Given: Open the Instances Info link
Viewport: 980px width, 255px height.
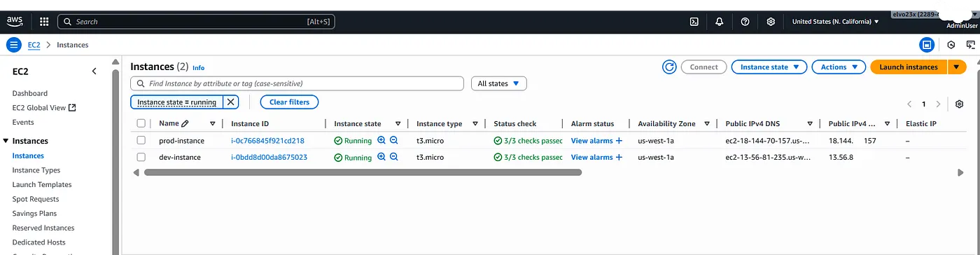Looking at the screenshot, I should [198, 68].
